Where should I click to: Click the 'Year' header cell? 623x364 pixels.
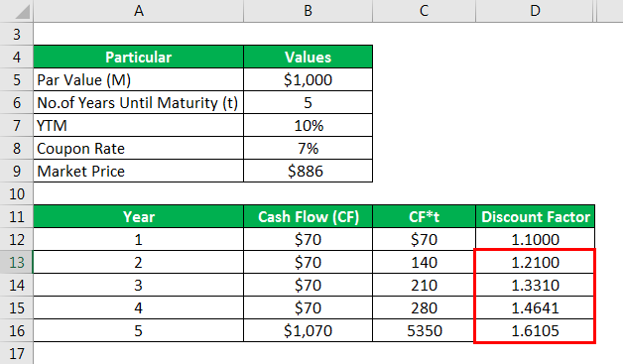(138, 217)
